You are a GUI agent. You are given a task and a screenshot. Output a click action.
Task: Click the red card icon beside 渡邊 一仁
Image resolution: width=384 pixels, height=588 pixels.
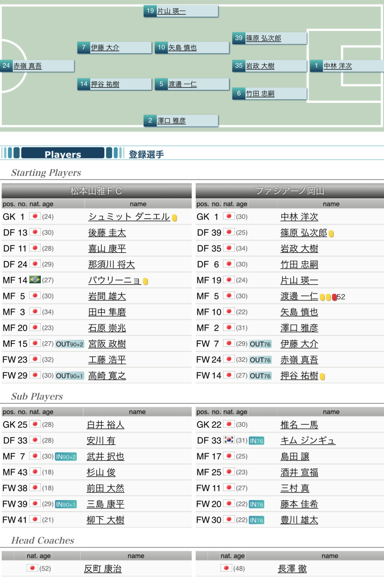[x=334, y=297]
